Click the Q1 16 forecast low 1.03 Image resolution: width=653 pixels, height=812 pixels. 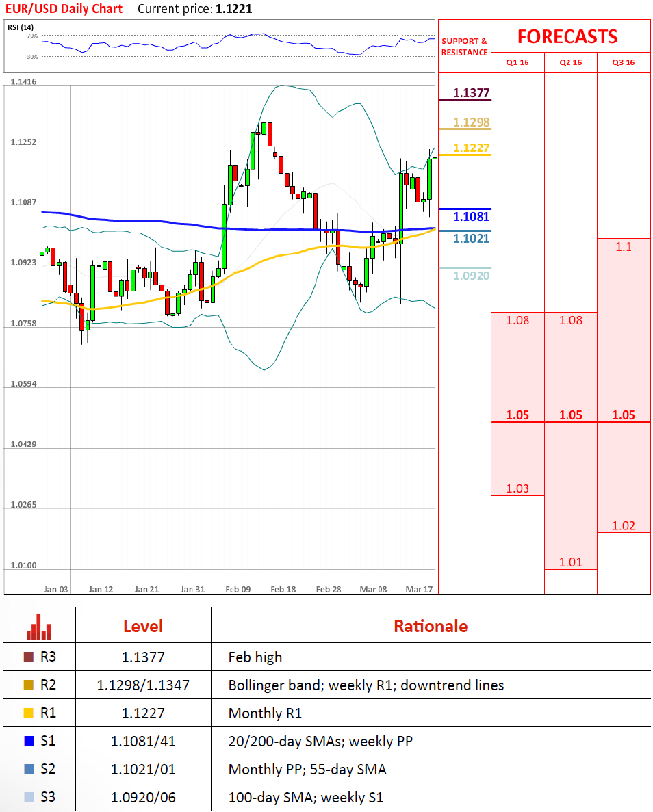pos(517,488)
